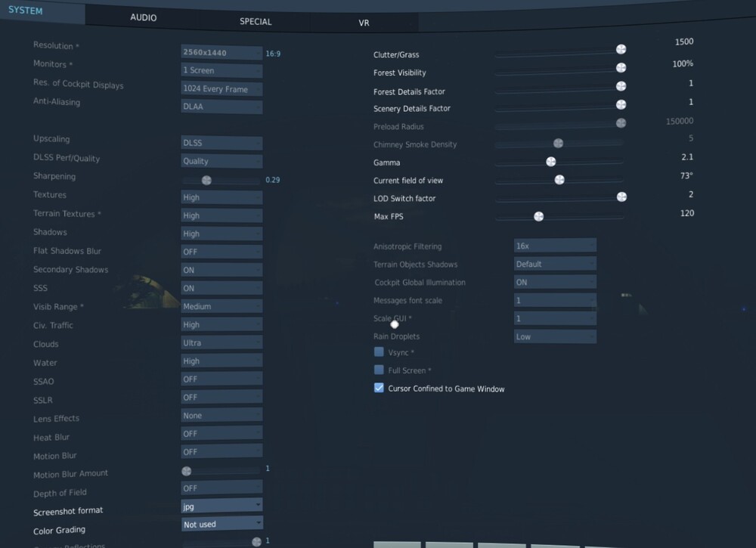Switch to the VR tab
756x548 pixels.
pos(364,23)
